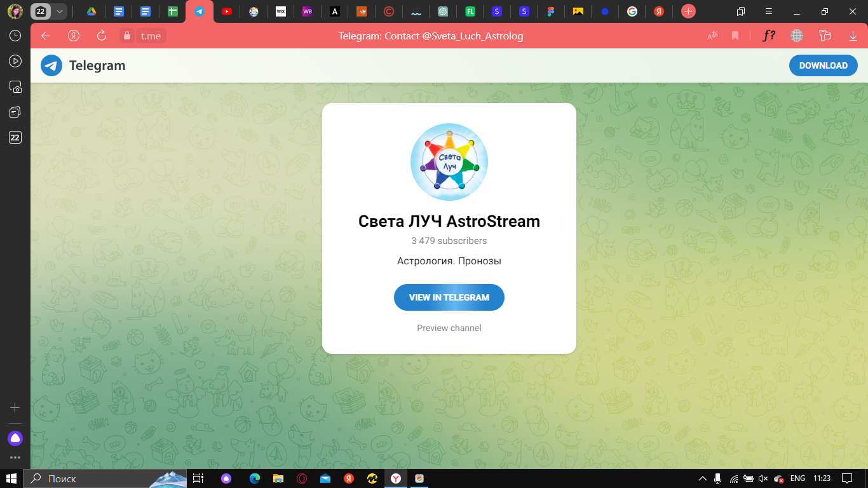Switch the ENG input language
The height and width of the screenshot is (488, 868).
tap(797, 478)
